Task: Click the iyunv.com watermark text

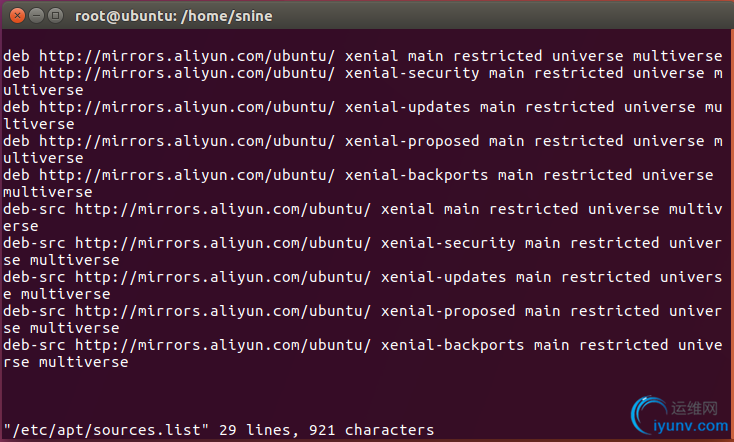Action: pyautogui.click(x=690, y=426)
